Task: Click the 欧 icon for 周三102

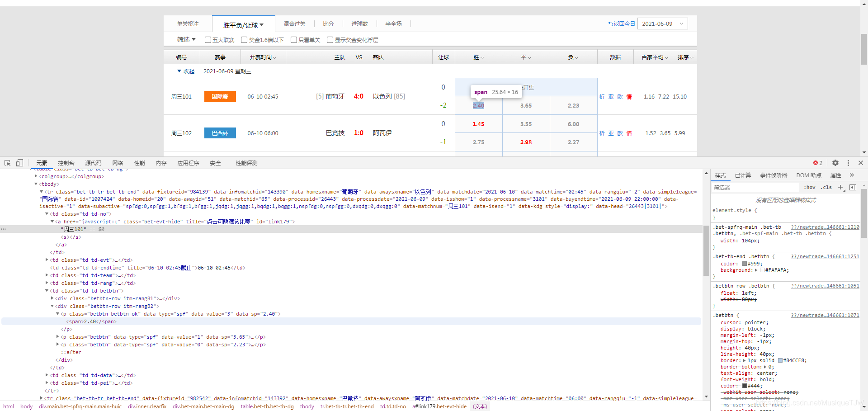Action: tap(620, 133)
